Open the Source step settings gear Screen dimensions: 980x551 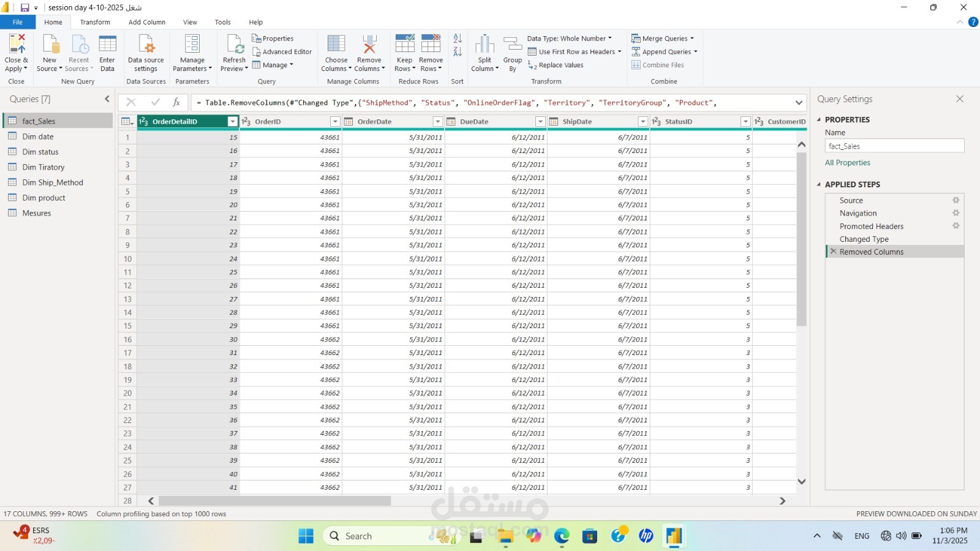(956, 200)
